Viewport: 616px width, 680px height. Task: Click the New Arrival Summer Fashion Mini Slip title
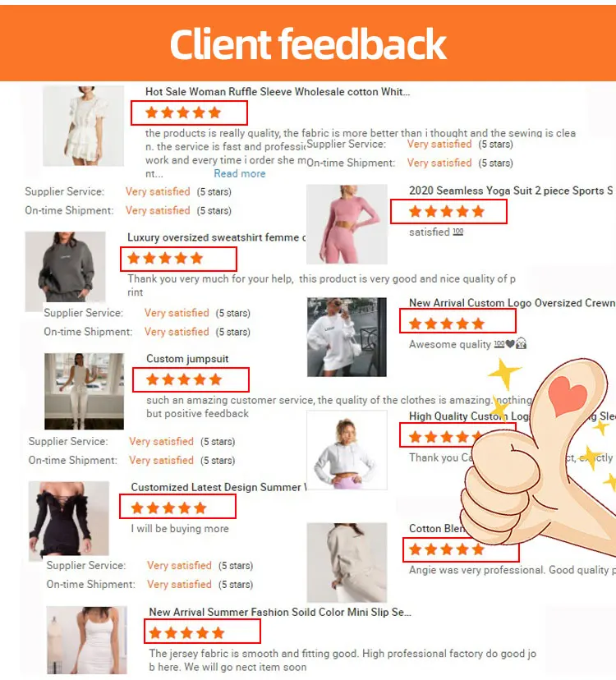click(x=280, y=612)
